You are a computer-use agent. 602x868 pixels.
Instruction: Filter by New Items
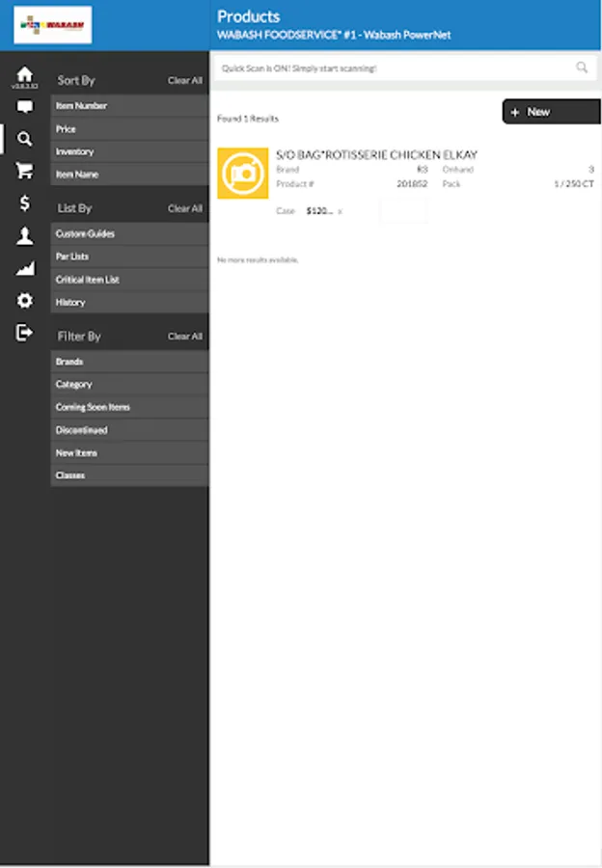pyautogui.click(x=129, y=453)
